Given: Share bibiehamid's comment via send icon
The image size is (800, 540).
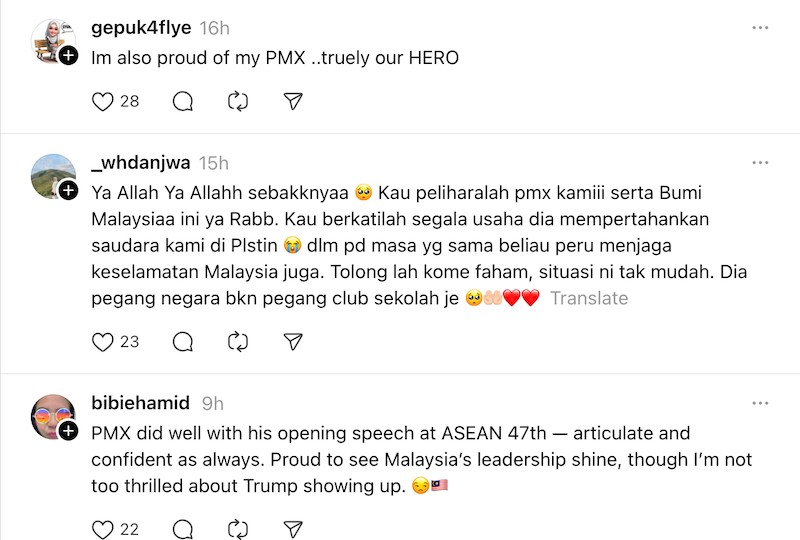Looking at the screenshot, I should 293,529.
